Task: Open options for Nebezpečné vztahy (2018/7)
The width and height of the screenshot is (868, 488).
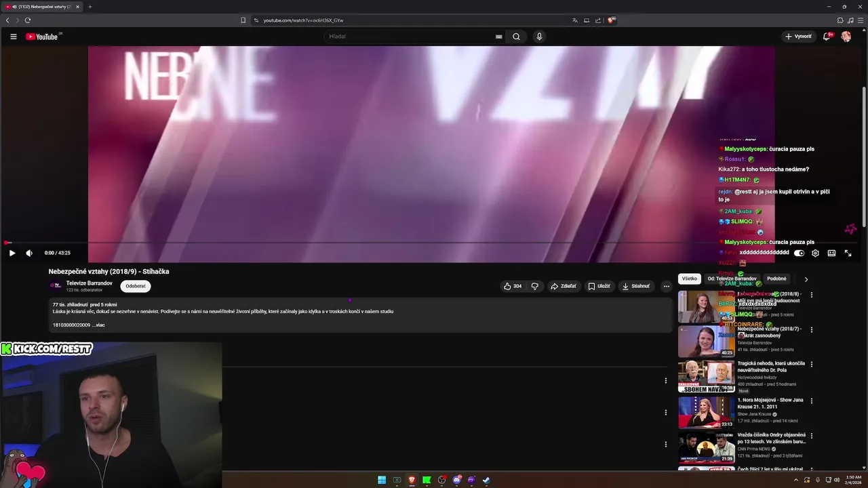Action: [811, 329]
